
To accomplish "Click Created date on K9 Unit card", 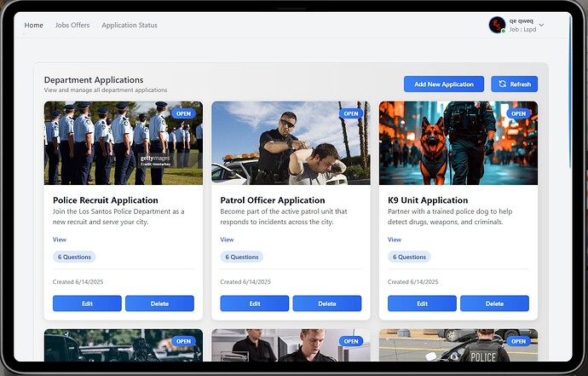I will [412, 282].
